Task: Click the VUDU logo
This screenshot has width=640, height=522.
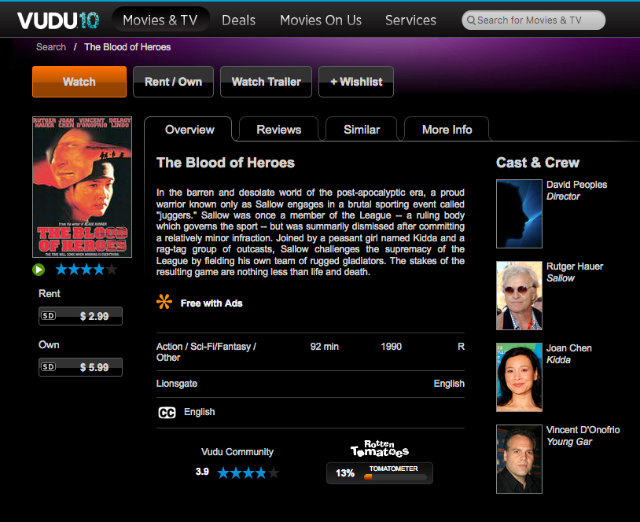Action: 58,20
